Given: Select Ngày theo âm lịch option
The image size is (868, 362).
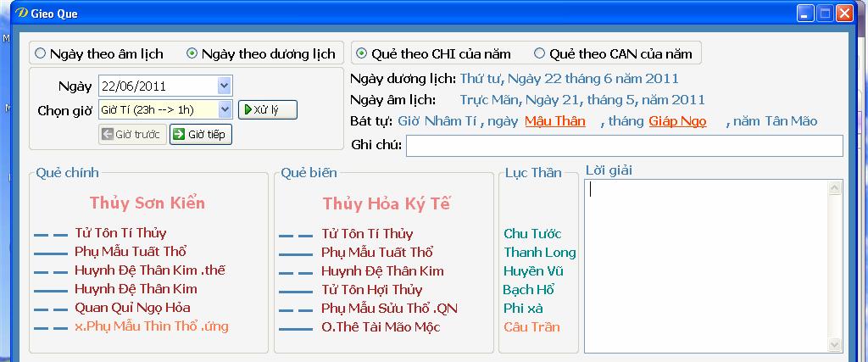Looking at the screenshot, I should [40, 53].
